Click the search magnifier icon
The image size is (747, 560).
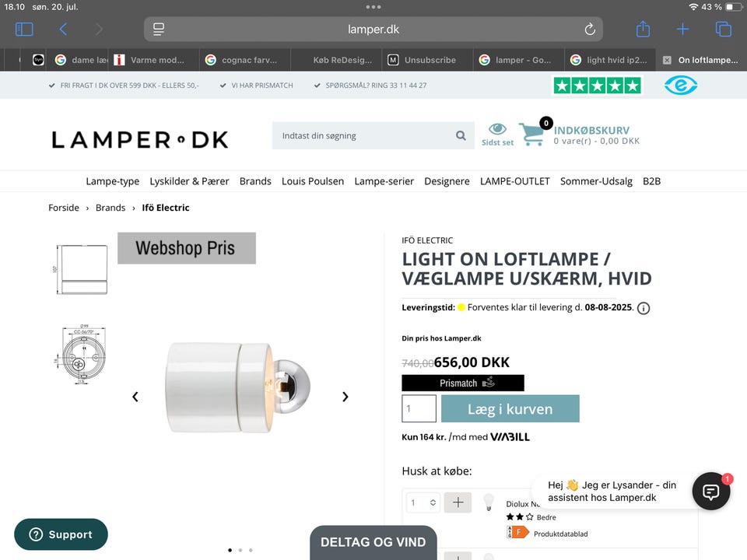(x=461, y=135)
